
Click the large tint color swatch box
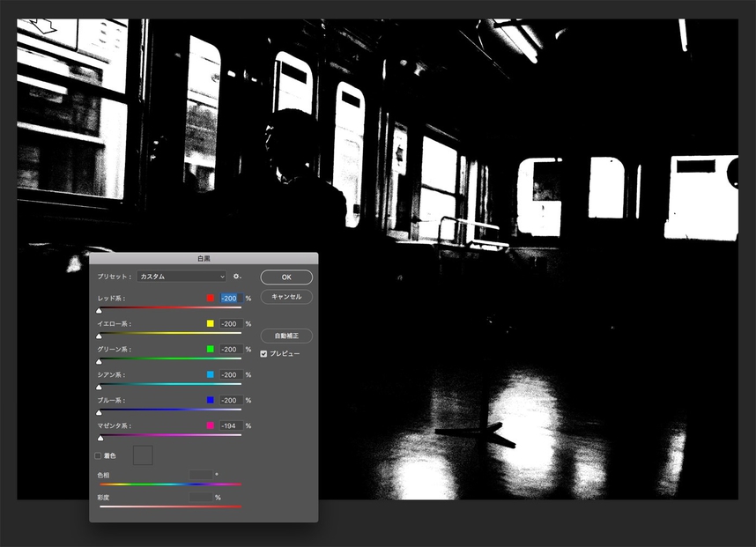tap(142, 455)
